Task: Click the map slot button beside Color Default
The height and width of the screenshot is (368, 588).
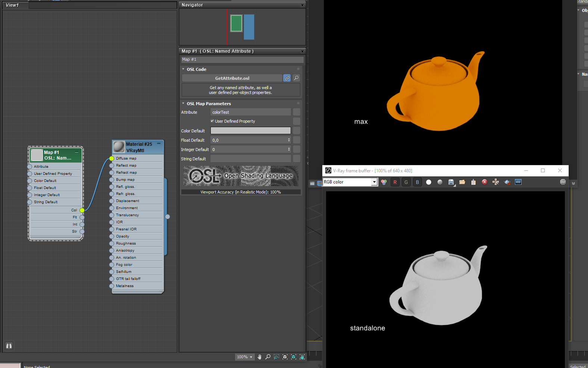Action: pos(297,130)
